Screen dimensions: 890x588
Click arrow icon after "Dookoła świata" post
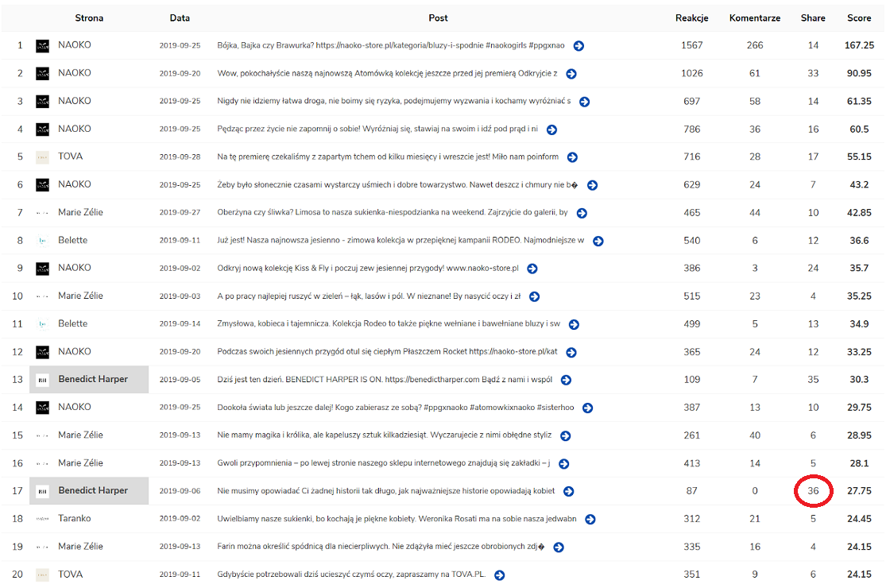tap(587, 408)
